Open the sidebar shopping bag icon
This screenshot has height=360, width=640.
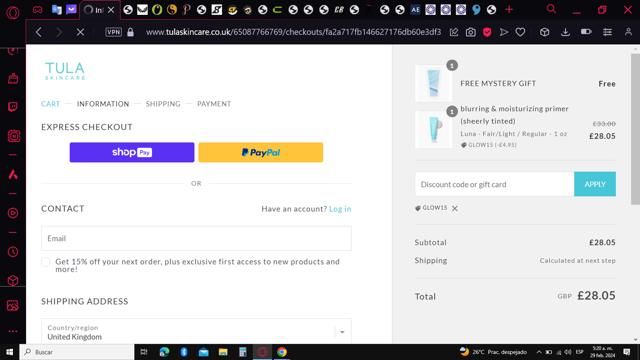tap(13, 78)
